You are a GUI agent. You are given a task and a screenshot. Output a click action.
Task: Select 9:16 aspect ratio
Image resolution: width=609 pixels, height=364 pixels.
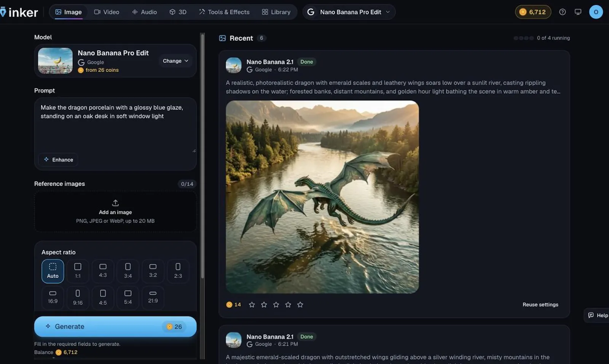click(78, 297)
